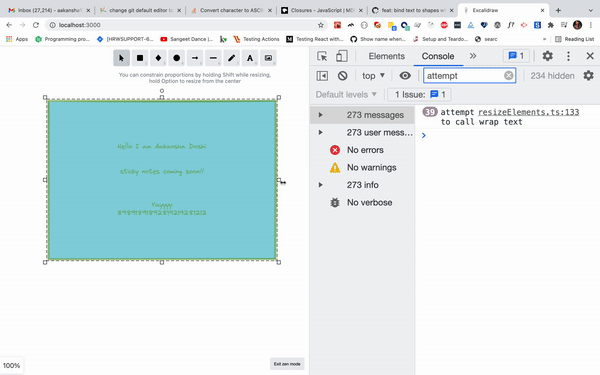Click the console prompt chevron line

[x=507, y=135]
